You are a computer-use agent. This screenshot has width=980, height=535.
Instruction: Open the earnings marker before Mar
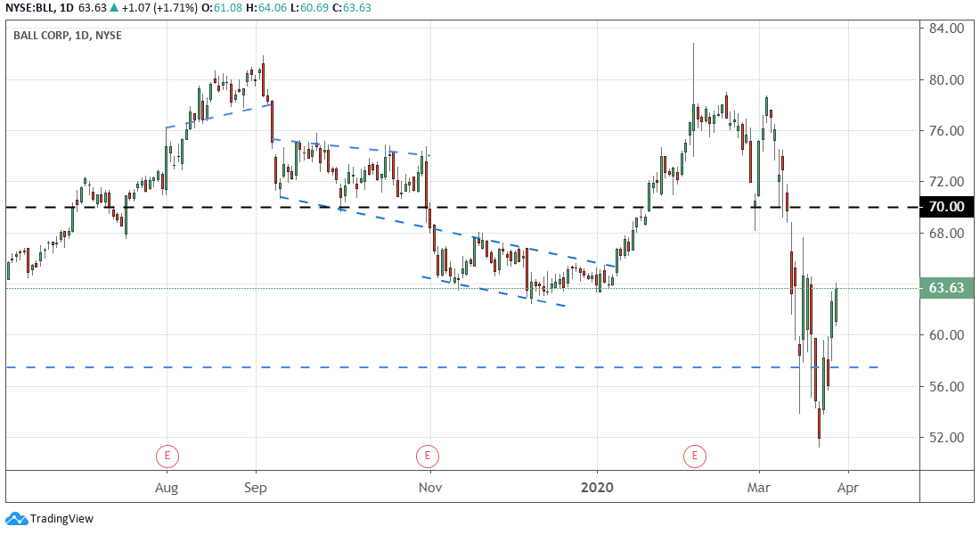click(x=695, y=457)
